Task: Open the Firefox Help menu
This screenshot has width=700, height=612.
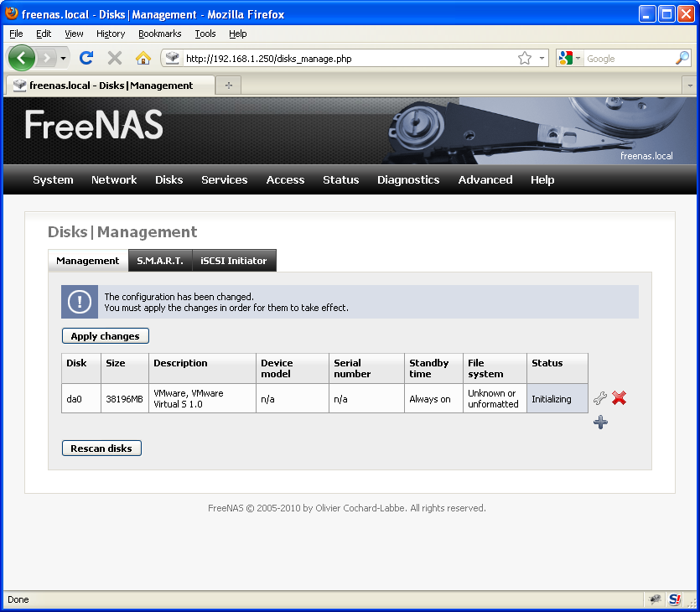Action: click(x=237, y=34)
